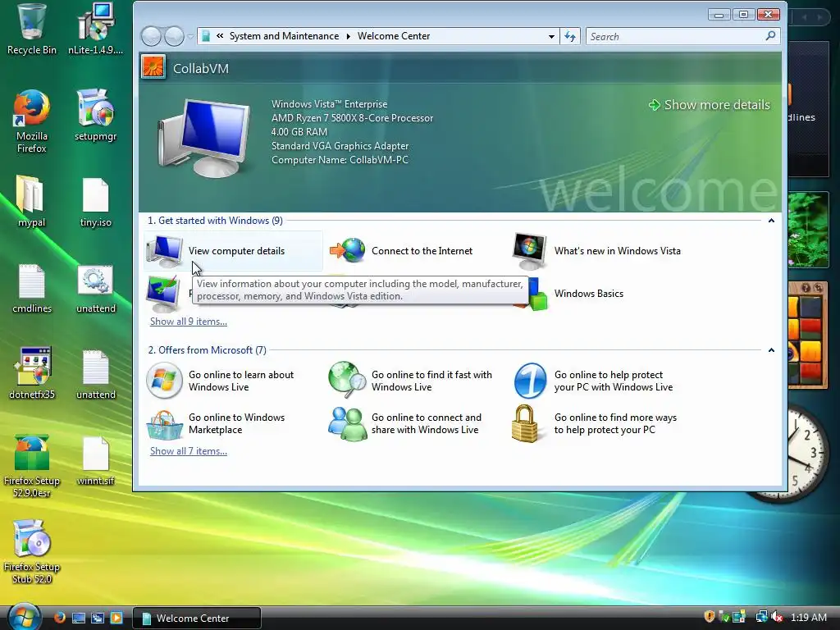Screen dimensions: 840x630
Task: Open the recent pages dropdown arrow
Action: coord(190,36)
